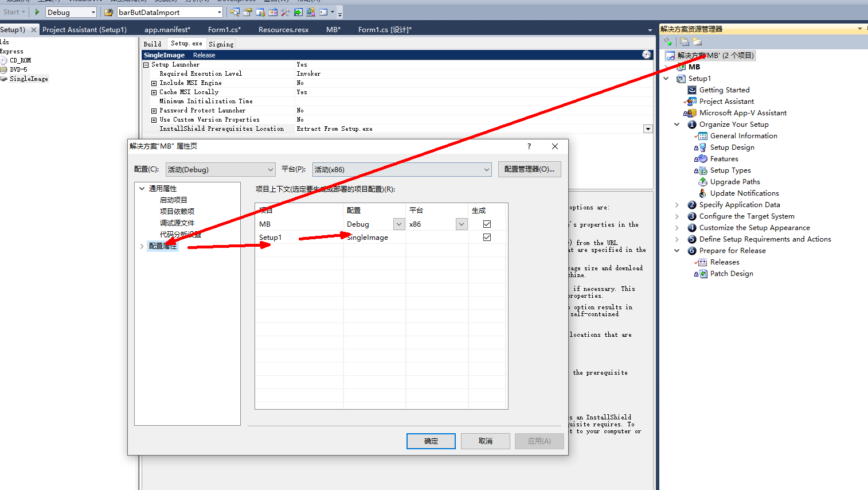The height and width of the screenshot is (490, 868).
Task: Click the SingleImage configuration cell for Setup1
Action: point(374,238)
